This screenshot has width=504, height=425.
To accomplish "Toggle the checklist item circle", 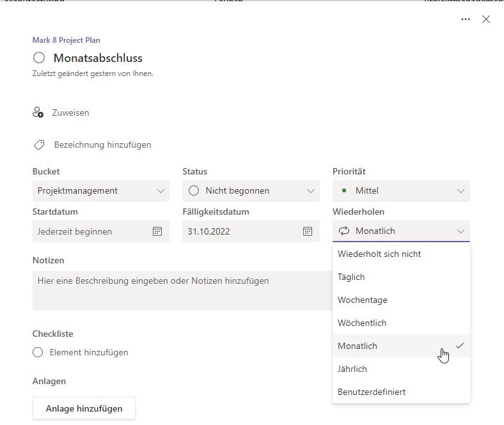I will (38, 352).
